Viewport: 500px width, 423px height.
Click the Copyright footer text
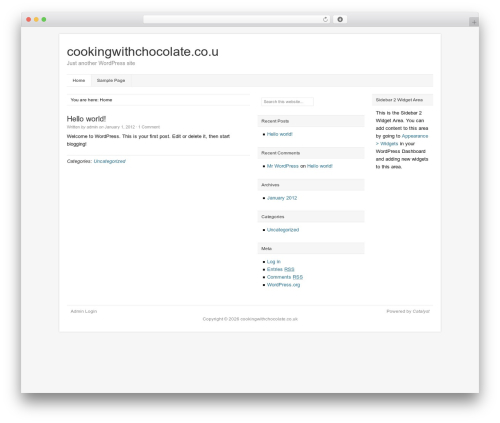(x=250, y=319)
